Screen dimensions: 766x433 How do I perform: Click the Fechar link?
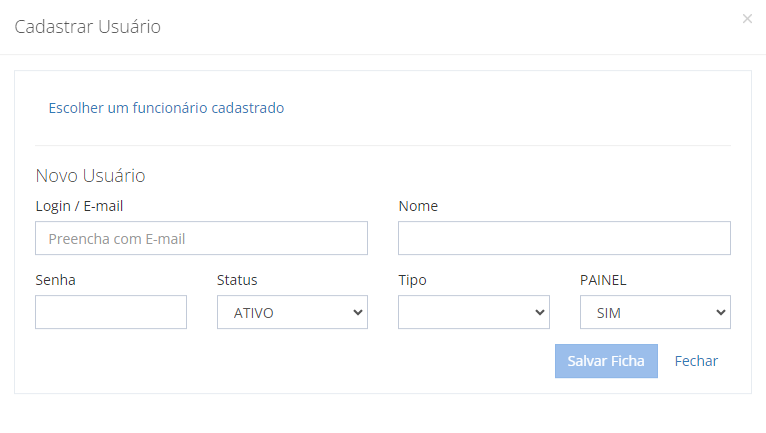pos(696,361)
